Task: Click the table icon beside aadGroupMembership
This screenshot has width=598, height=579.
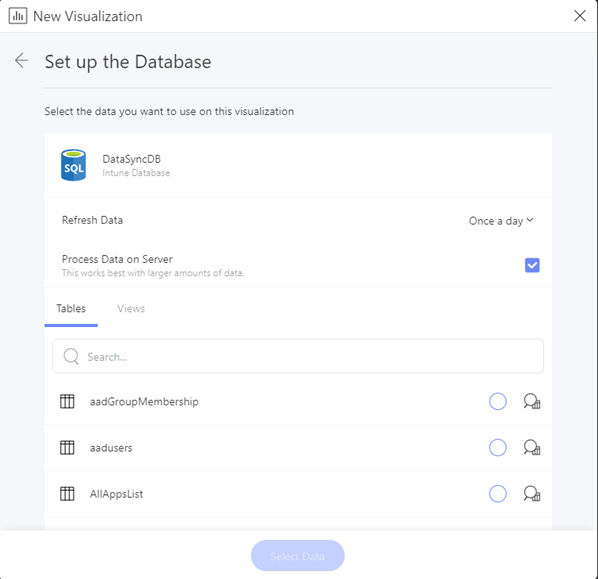Action: [67, 401]
